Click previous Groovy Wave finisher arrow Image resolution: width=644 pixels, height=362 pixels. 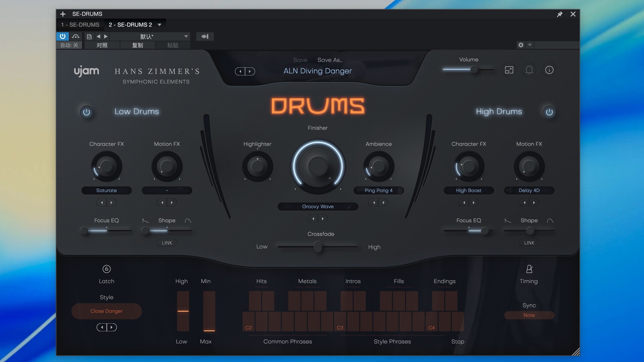coord(313,219)
